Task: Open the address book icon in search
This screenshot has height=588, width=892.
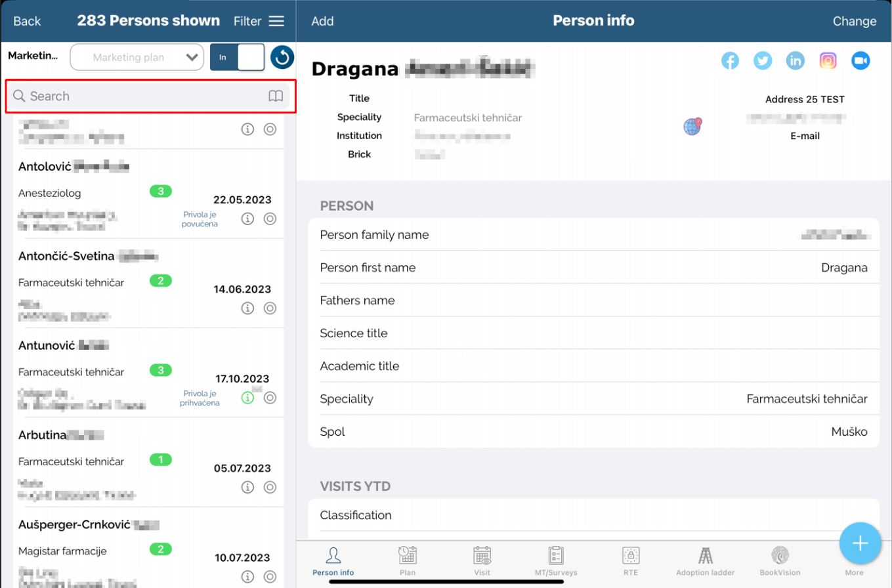Action: (x=276, y=96)
